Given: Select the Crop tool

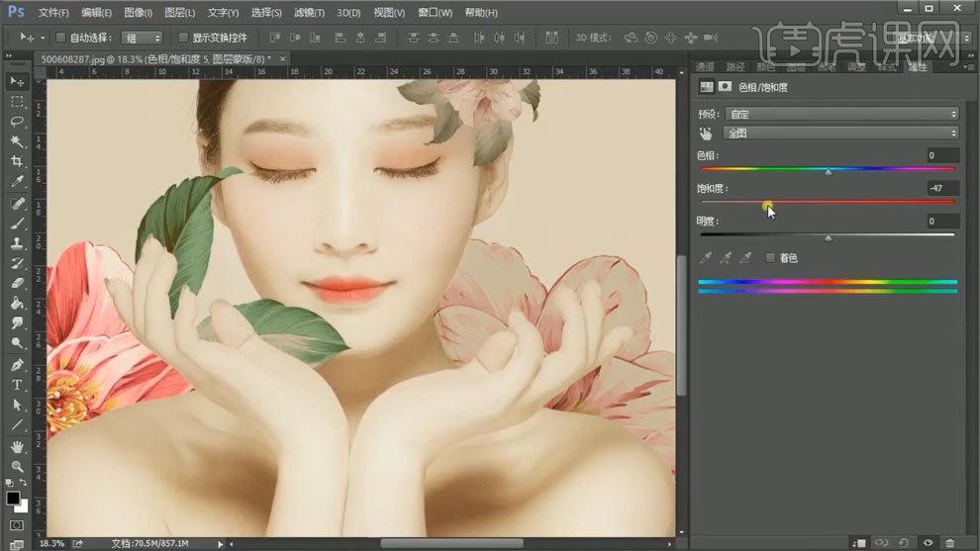Looking at the screenshot, I should [x=17, y=161].
